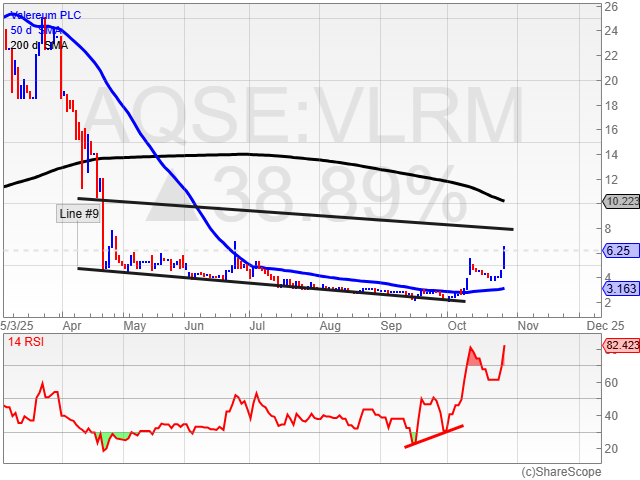Select the lower black channel trendline

coord(271,285)
